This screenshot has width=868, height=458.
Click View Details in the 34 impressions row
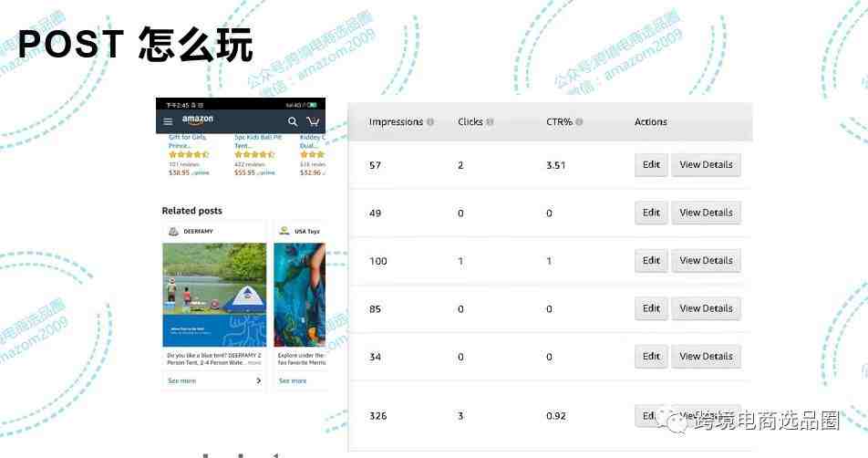pyautogui.click(x=706, y=357)
